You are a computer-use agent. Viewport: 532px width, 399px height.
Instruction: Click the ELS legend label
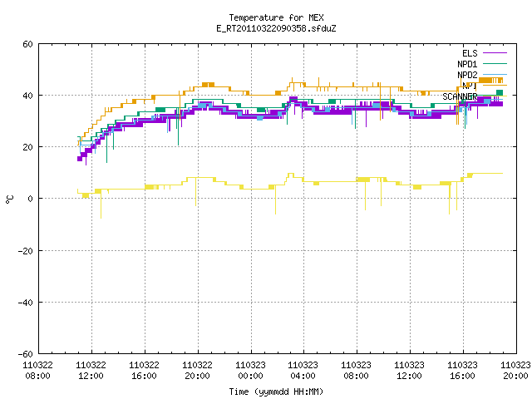click(470, 53)
